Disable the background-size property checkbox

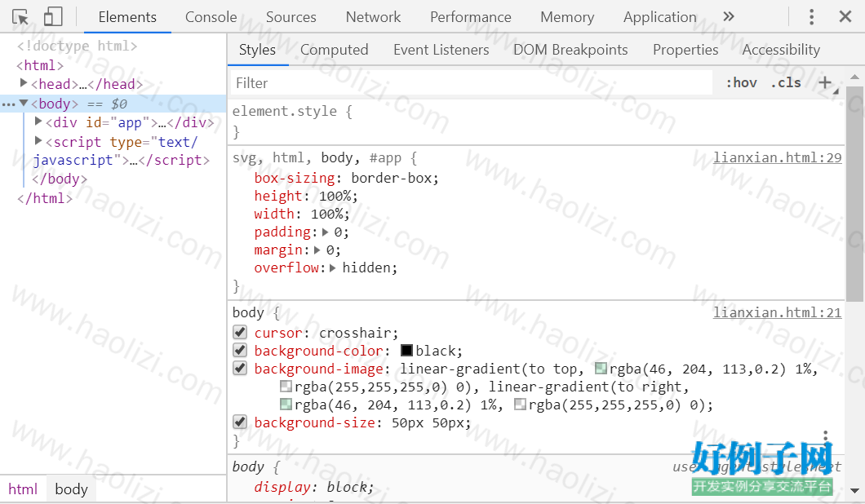tap(240, 422)
